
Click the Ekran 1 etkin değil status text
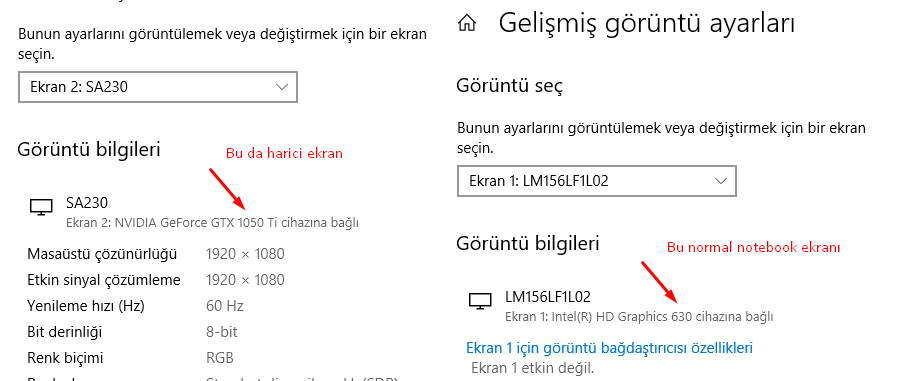click(x=533, y=368)
